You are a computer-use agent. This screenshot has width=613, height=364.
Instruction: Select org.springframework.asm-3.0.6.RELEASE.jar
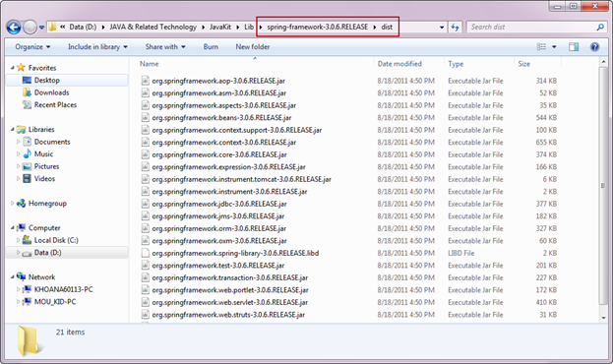(x=218, y=93)
